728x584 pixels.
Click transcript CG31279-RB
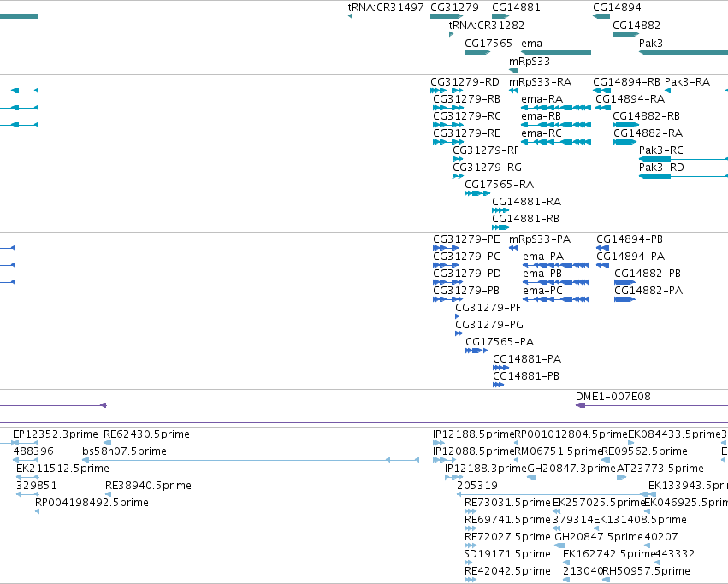pyautogui.click(x=448, y=108)
